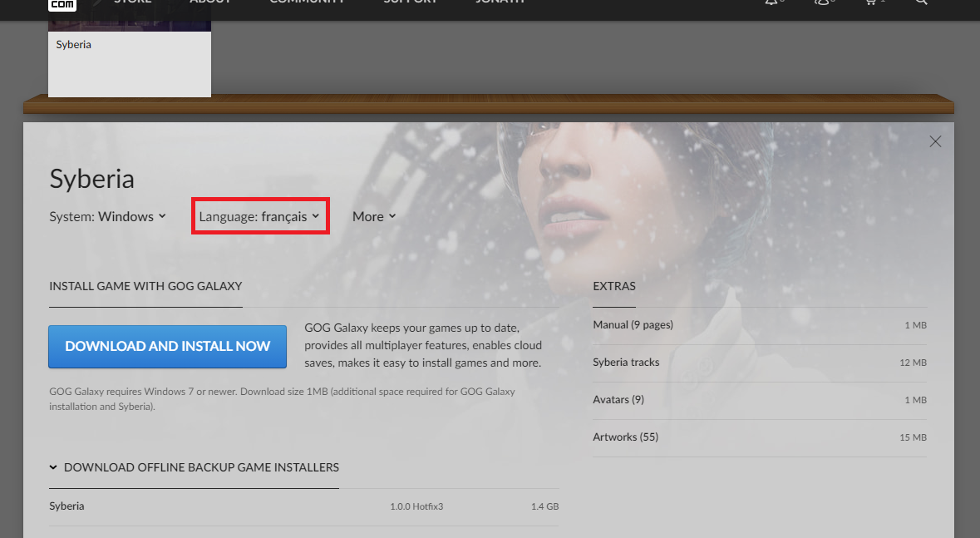Click the GOG Galaxy requires Windows 7 note
Viewport: 980px width, 538px height.
point(283,399)
